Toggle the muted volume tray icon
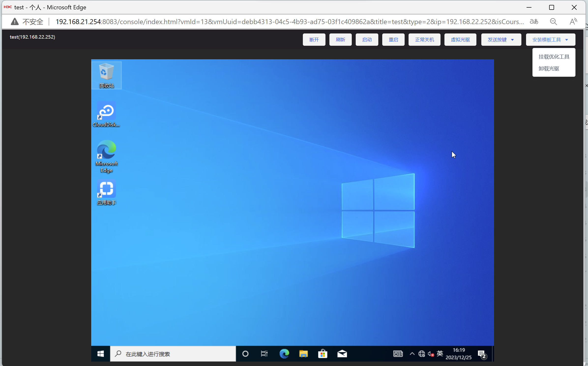The height and width of the screenshot is (366, 588). [431, 354]
